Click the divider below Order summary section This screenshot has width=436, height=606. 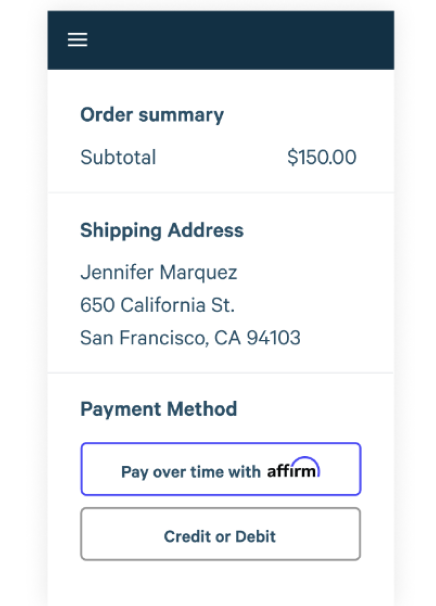coord(221,192)
